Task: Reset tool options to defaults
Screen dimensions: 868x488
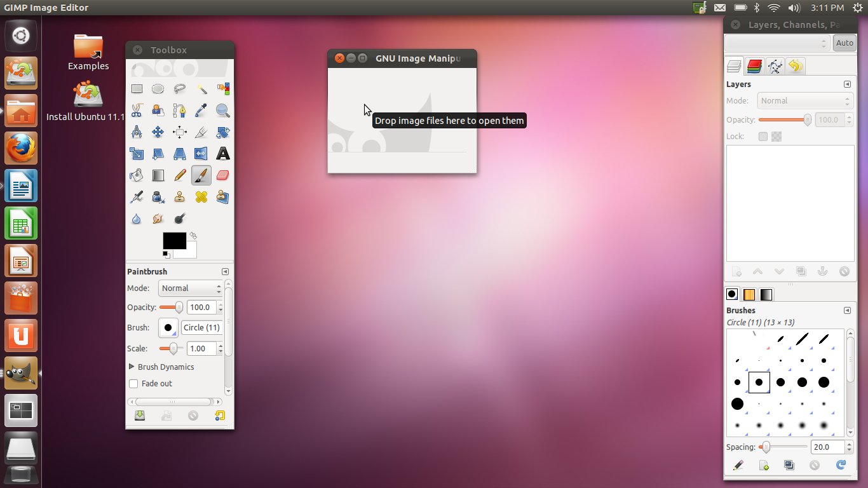Action: coord(220,416)
